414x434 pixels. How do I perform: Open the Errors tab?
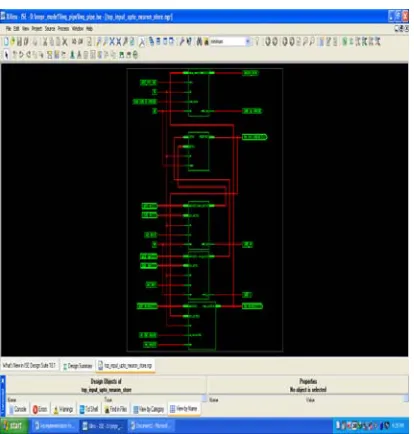tap(40, 409)
